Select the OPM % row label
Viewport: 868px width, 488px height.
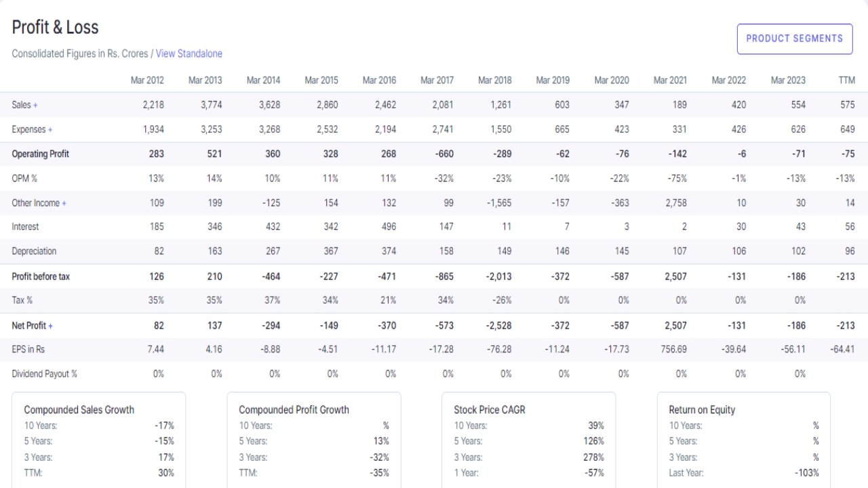(x=24, y=178)
